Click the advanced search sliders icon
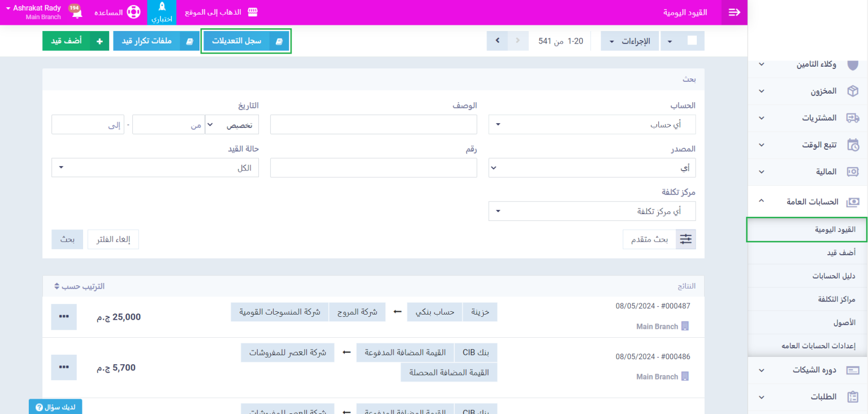The width and height of the screenshot is (868, 414). [x=685, y=239]
